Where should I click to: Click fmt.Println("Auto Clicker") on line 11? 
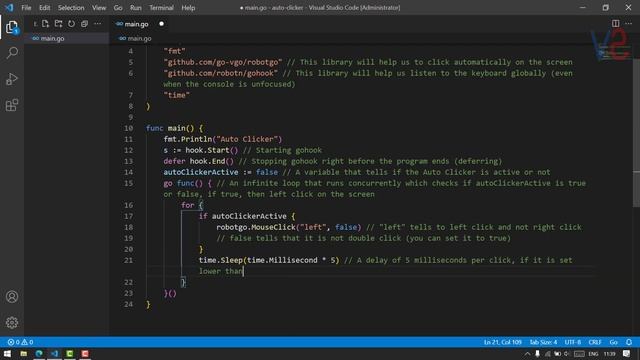click(x=223, y=139)
